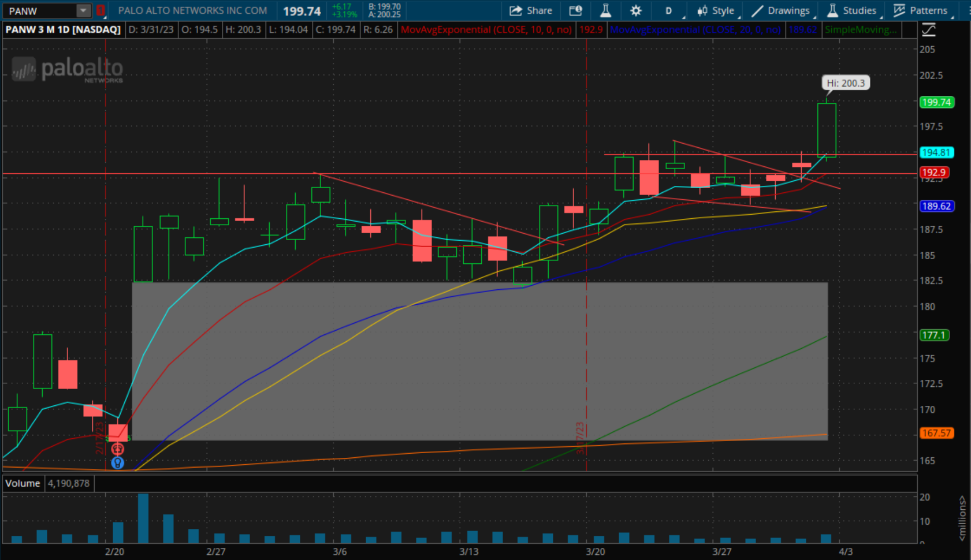This screenshot has height=560, width=971.
Task: Click the icon between Share and flask
Action: coord(575,10)
